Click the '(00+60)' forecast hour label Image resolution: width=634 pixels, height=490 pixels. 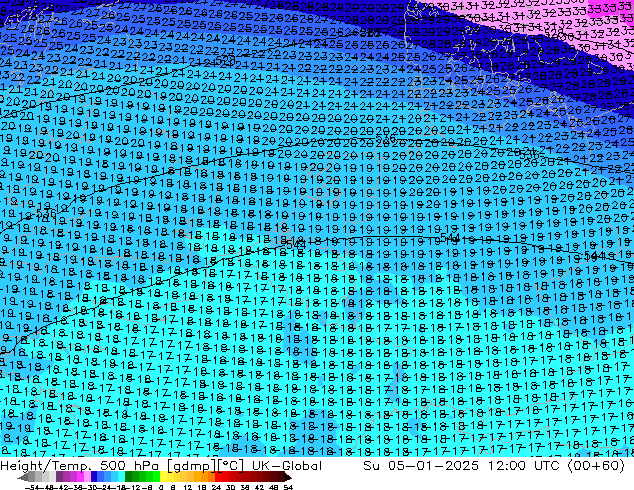coord(596,466)
